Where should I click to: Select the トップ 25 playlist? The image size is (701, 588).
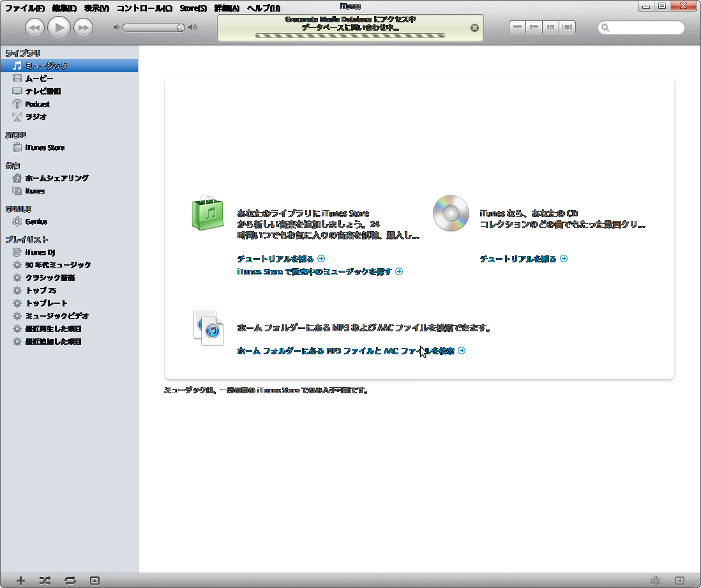coord(69,290)
